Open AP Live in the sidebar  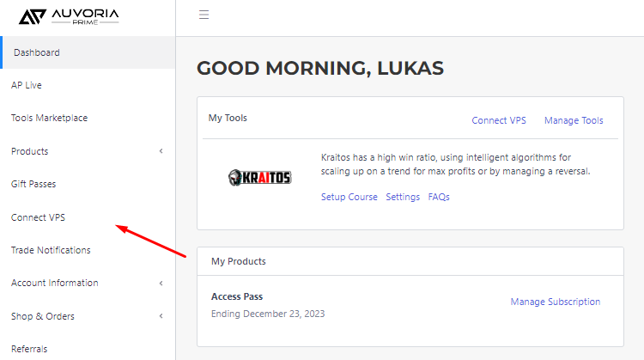pos(27,85)
